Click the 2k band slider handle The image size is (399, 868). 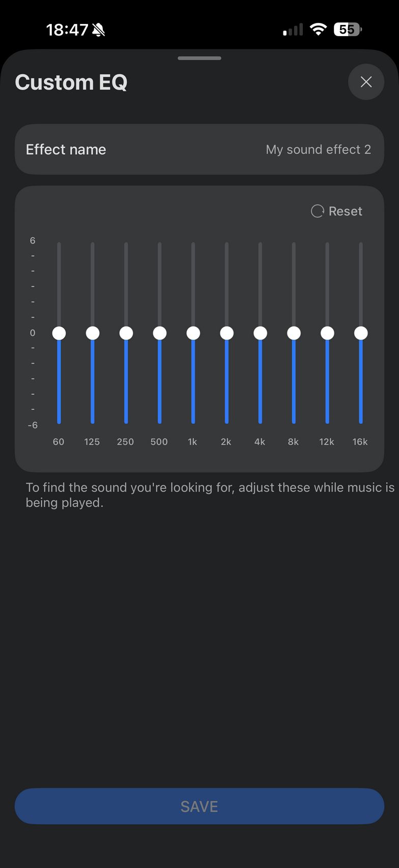click(227, 333)
